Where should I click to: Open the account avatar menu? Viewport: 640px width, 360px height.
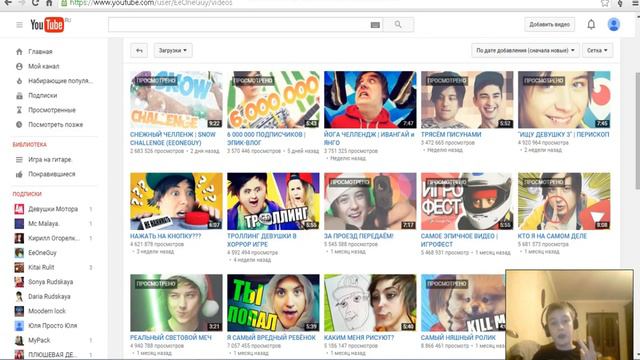613,24
